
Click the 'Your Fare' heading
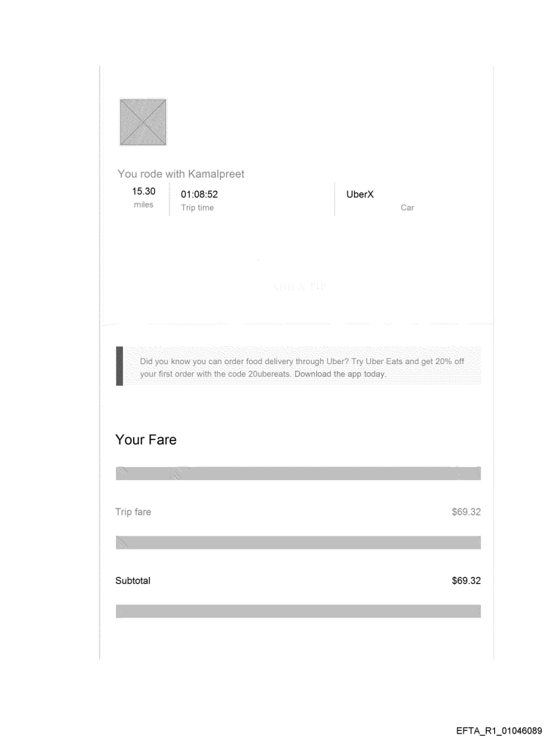145,440
